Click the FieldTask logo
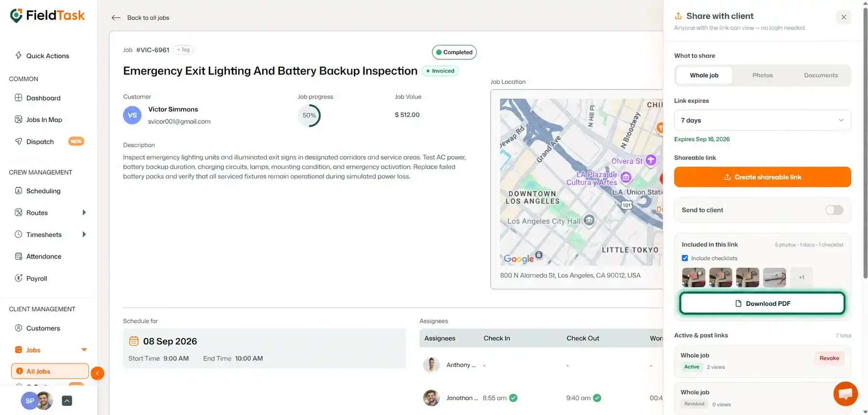The width and height of the screenshot is (868, 415). pyautogui.click(x=47, y=15)
